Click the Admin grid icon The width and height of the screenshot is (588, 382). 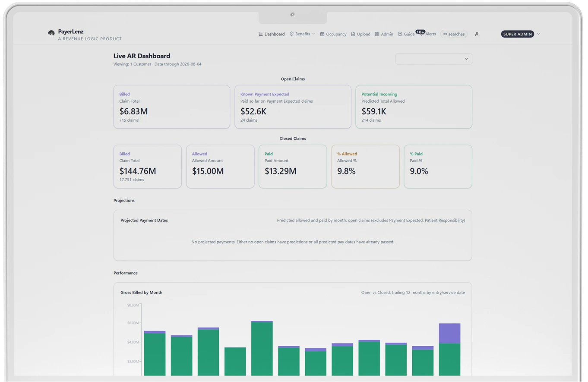[377, 34]
